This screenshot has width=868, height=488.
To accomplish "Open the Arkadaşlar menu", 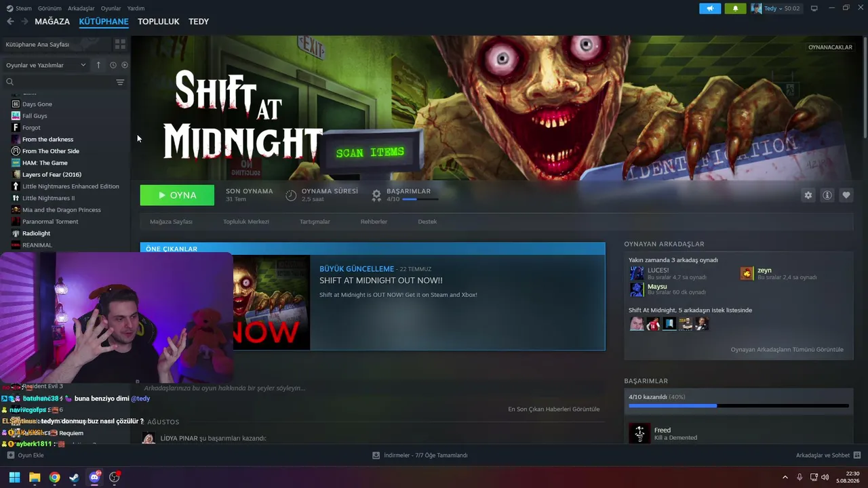I will [81, 8].
